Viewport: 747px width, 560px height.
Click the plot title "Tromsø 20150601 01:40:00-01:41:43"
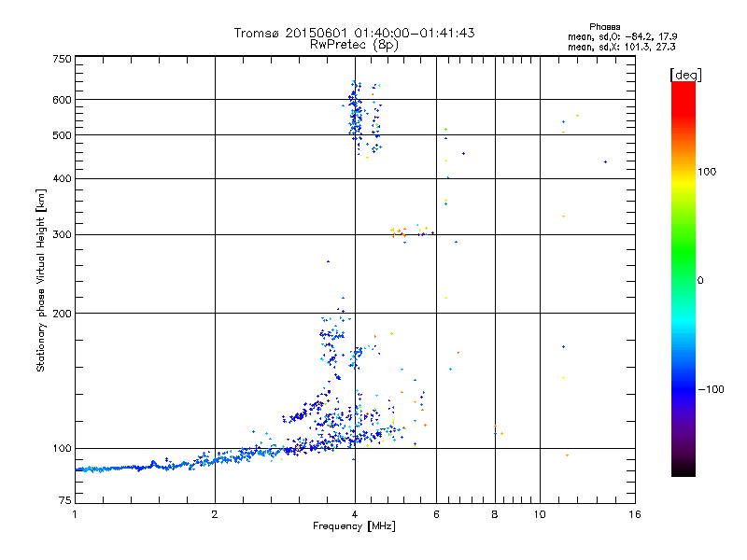click(x=354, y=33)
